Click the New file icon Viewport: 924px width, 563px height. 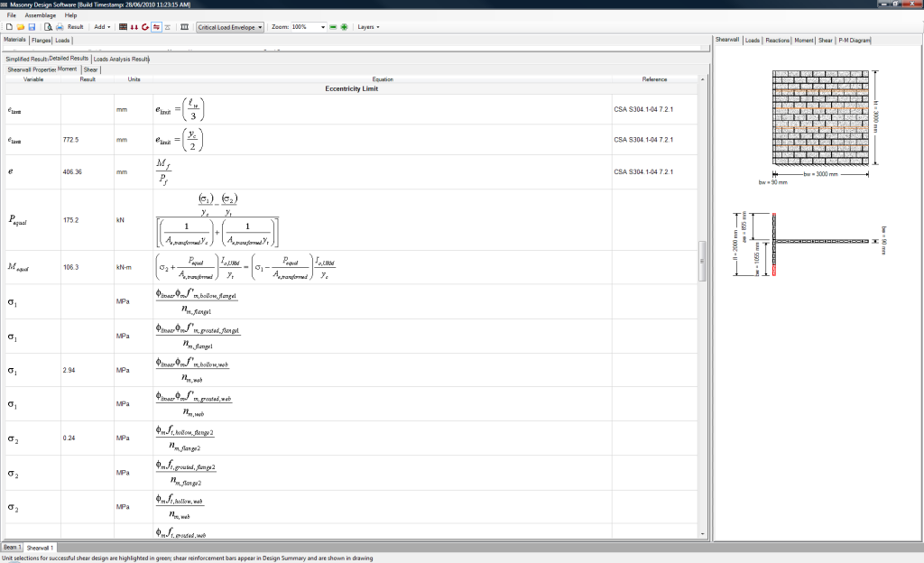coord(8,27)
